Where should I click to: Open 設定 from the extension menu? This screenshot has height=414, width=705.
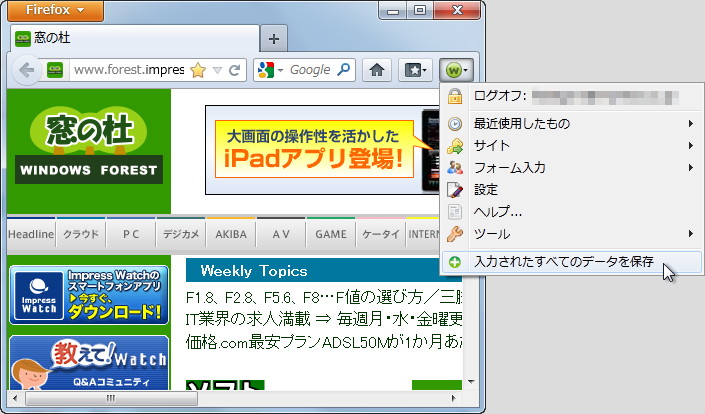pos(571,190)
